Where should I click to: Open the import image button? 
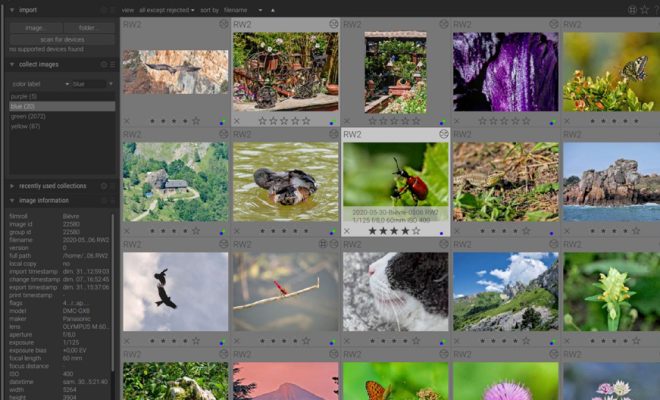[36, 28]
